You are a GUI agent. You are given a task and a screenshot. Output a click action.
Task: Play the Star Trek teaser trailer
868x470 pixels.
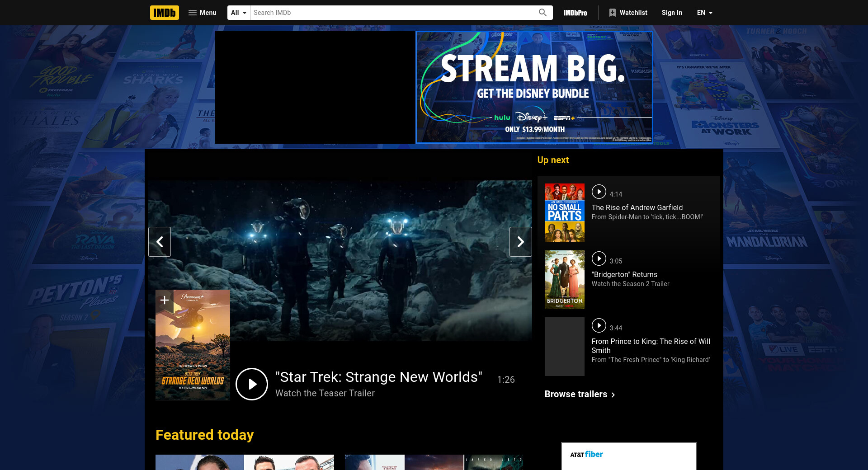pyautogui.click(x=252, y=384)
